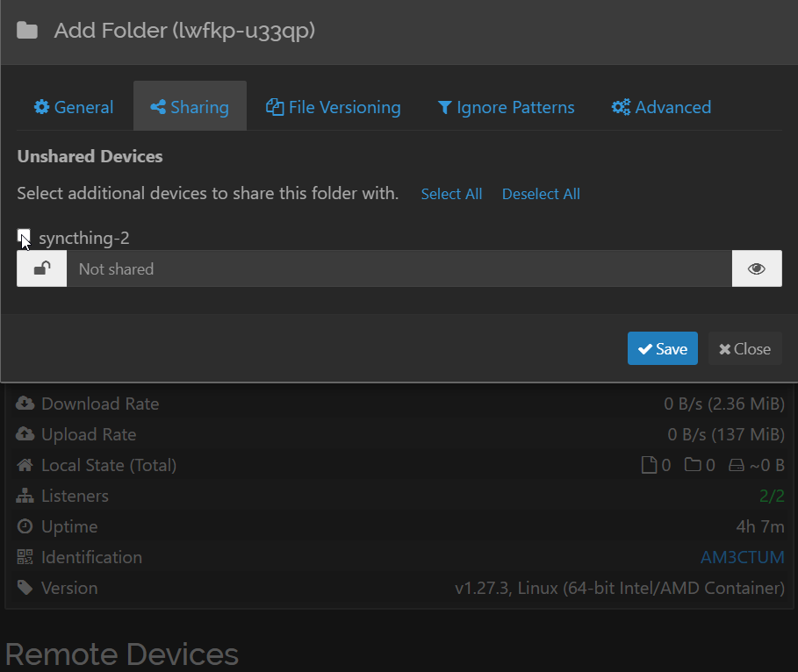Click the Version tag icon
The width and height of the screenshot is (798, 672).
(25, 588)
